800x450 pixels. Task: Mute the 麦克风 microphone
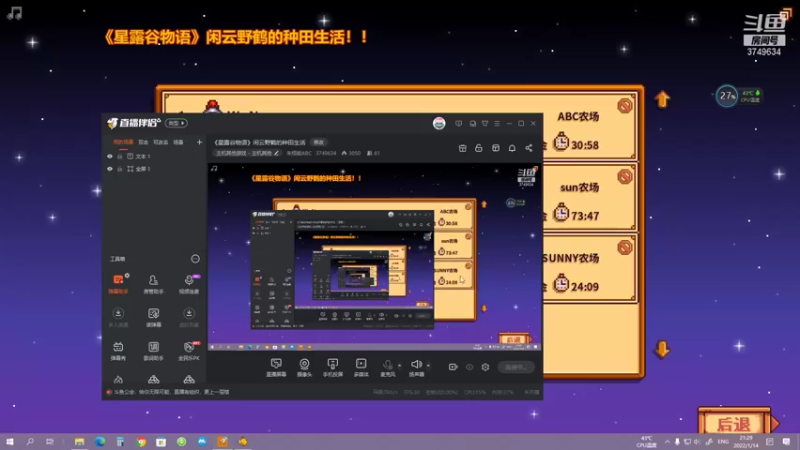point(387,367)
